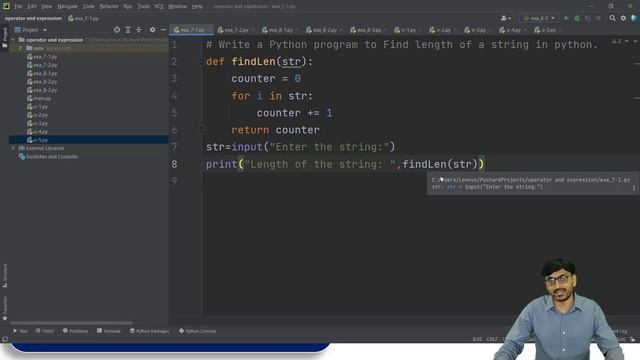
Task: Open the Navigate menu
Action: tap(67, 6)
